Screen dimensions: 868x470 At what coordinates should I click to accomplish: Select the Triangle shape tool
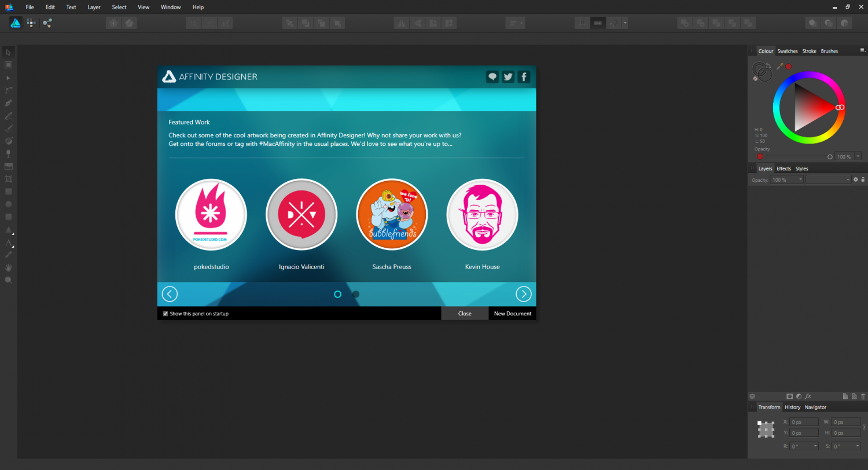8,230
